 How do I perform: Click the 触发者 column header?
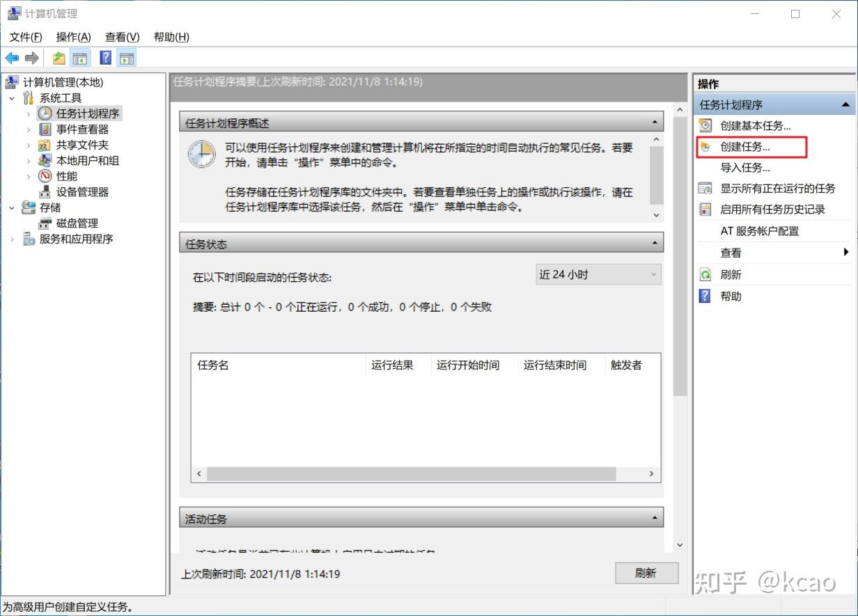click(632, 365)
